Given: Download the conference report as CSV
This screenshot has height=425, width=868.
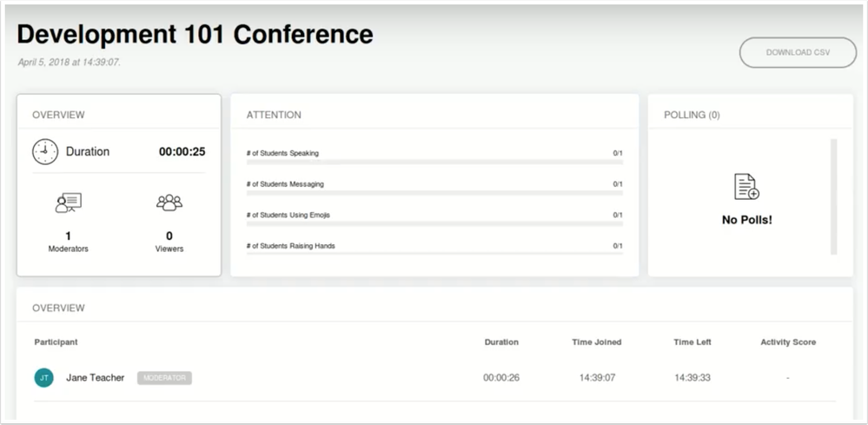Looking at the screenshot, I should [x=798, y=52].
